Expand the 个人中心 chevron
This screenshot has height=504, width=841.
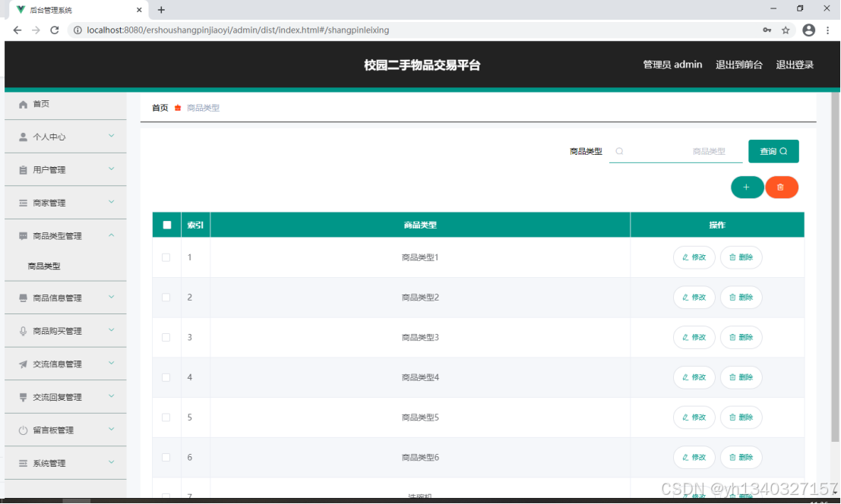(112, 136)
